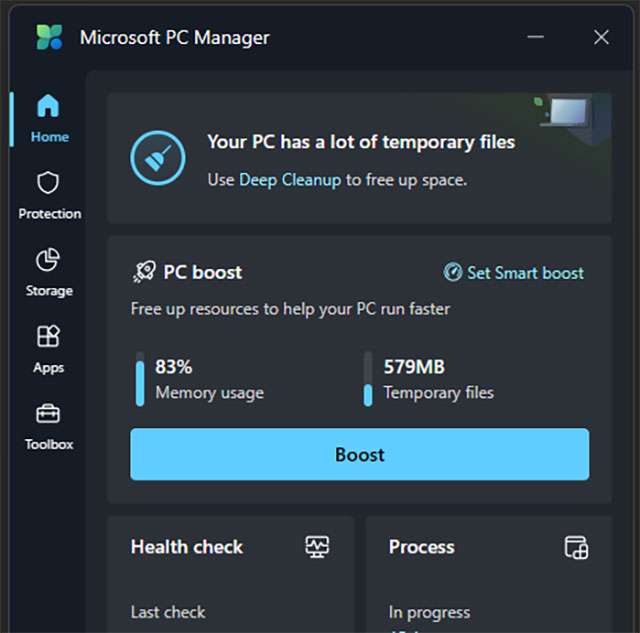Image resolution: width=640 pixels, height=633 pixels.
Task: Click the Microsoft PC Manager logo
Action: [49, 37]
